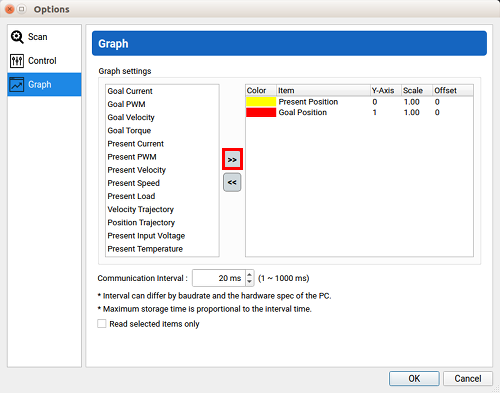Viewport: 500px width, 393px height.
Task: Add item with the >> button
Action: (232, 160)
